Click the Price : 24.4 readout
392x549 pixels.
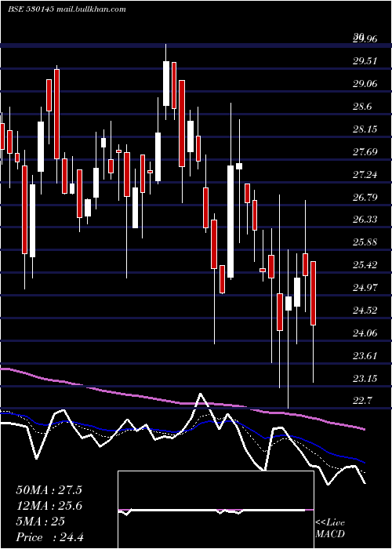(x=49, y=537)
